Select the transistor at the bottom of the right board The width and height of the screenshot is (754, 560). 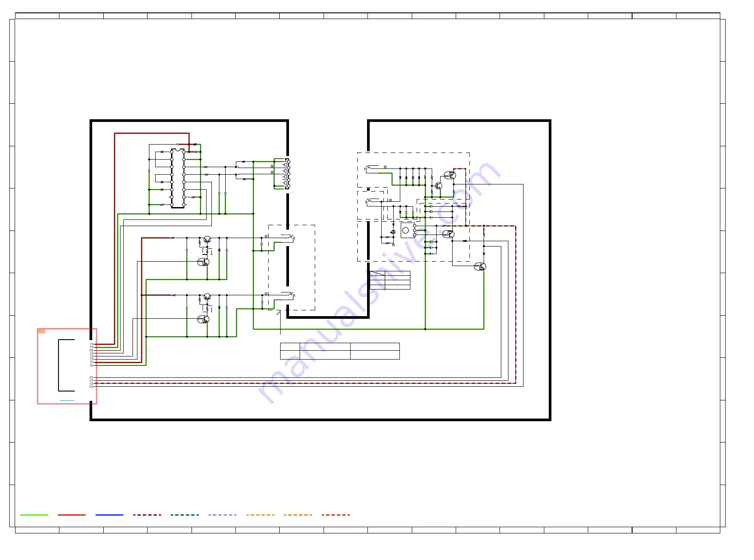click(x=481, y=266)
